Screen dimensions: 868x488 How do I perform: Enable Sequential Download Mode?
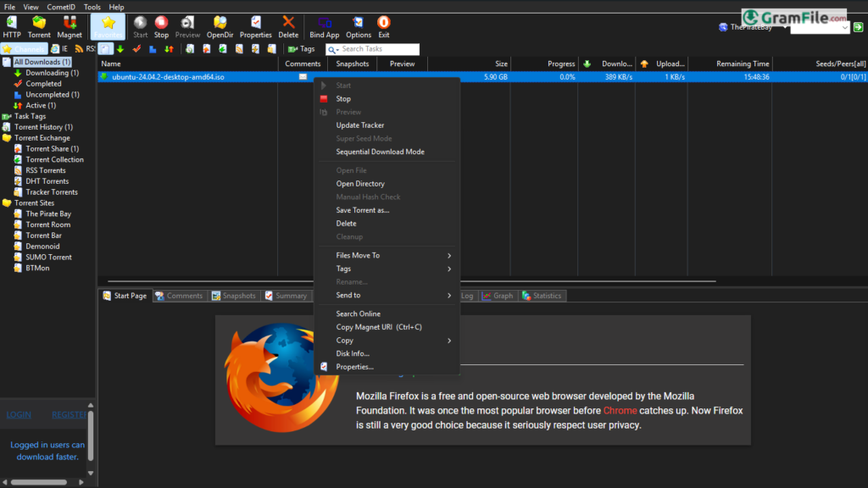tap(387, 152)
